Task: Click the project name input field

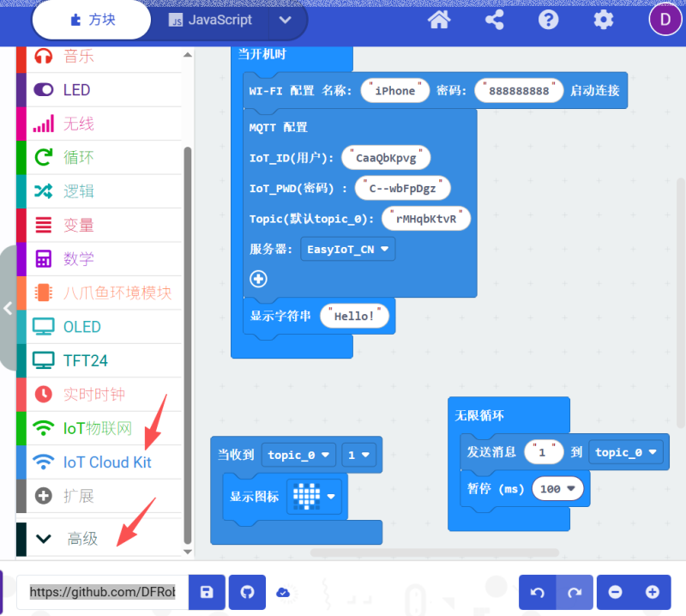Action: tap(102, 592)
